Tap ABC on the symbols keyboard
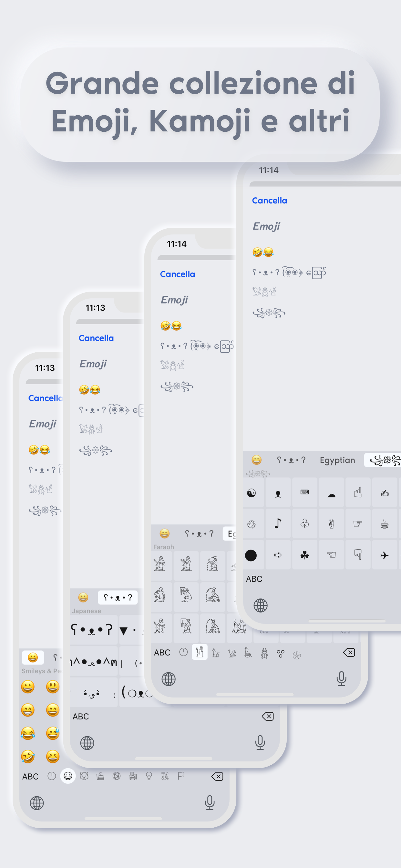The width and height of the screenshot is (401, 868). (254, 579)
